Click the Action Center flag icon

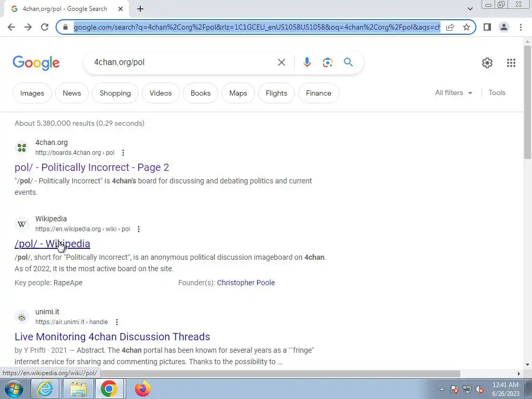[x=455, y=390]
